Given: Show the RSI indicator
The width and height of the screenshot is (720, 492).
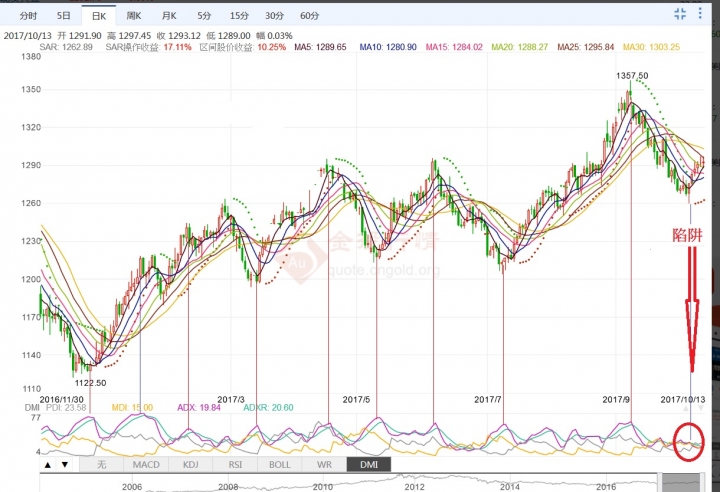Looking at the screenshot, I should pyautogui.click(x=236, y=465).
